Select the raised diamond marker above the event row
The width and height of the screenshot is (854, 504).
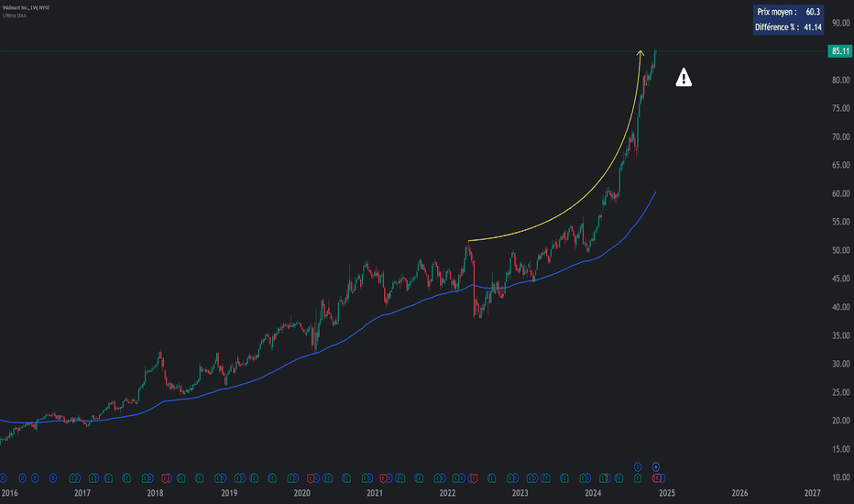click(x=656, y=467)
